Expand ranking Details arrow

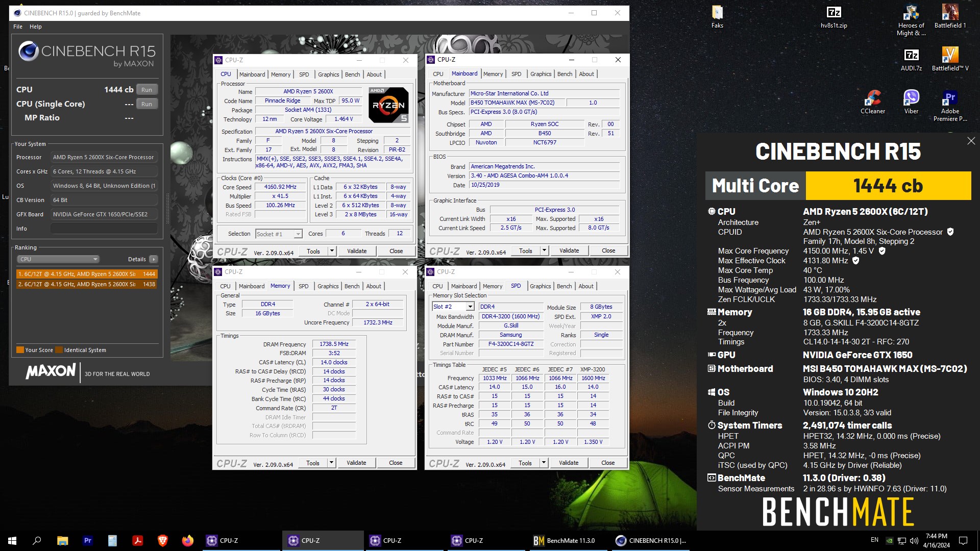point(153,259)
